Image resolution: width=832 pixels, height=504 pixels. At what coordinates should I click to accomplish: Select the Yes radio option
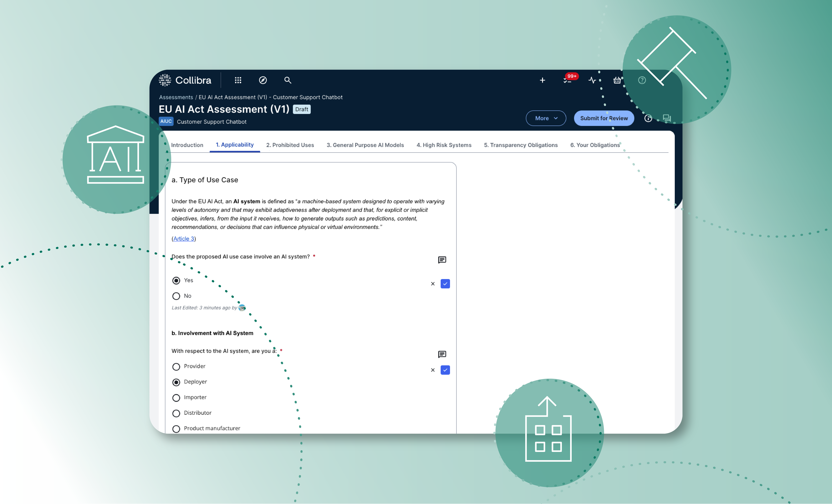coord(176,281)
